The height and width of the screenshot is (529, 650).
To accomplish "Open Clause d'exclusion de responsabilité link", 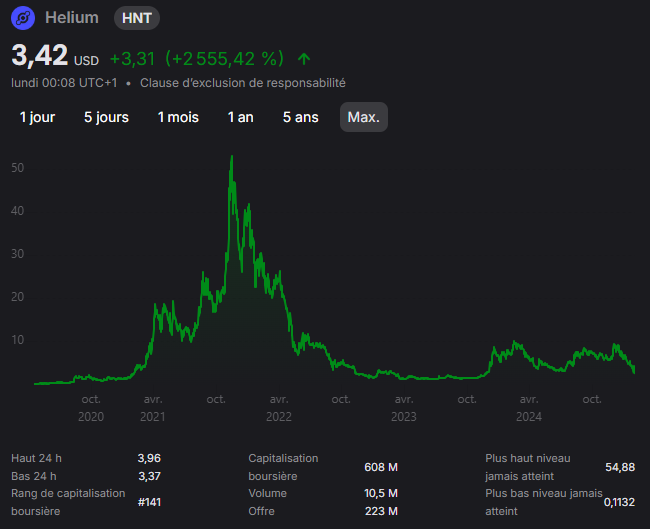I will [x=243, y=83].
